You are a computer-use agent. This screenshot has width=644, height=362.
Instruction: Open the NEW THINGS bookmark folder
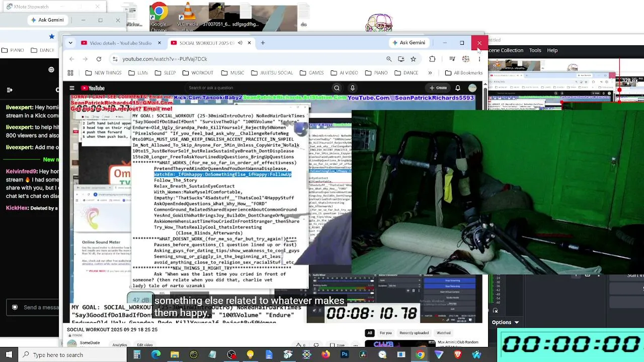[103, 73]
